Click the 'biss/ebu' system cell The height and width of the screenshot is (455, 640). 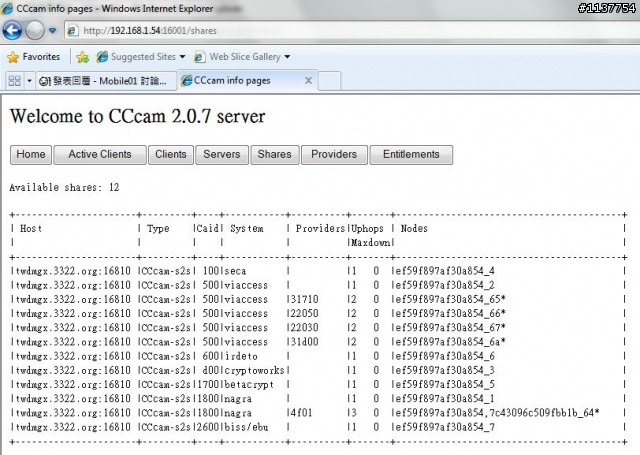[x=247, y=427]
